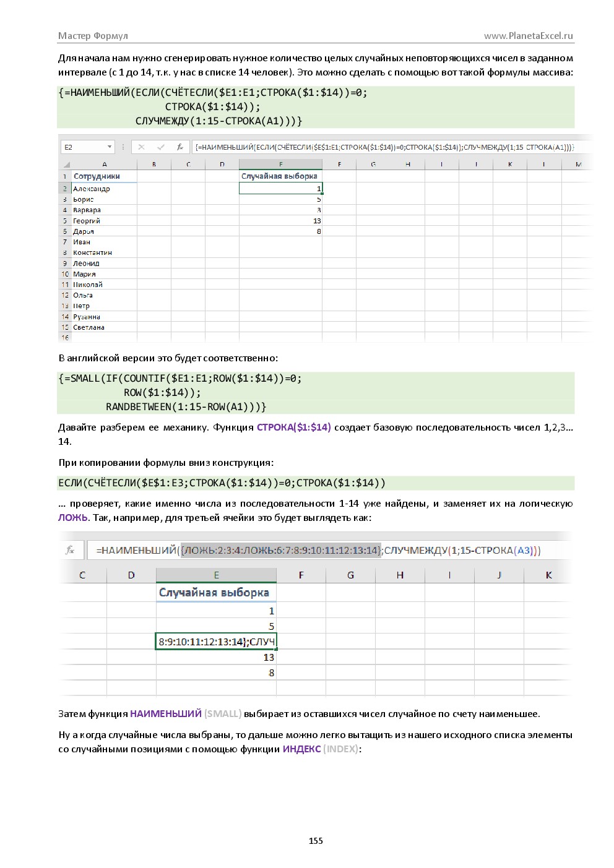Click page number 155
The image size is (614, 868).
coord(316,841)
